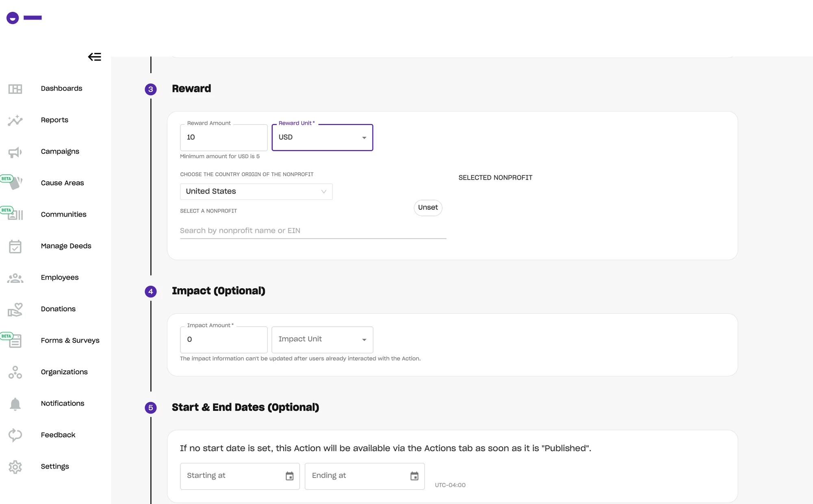The image size is (813, 504).
Task: Go to Donations page
Action: coord(58,309)
